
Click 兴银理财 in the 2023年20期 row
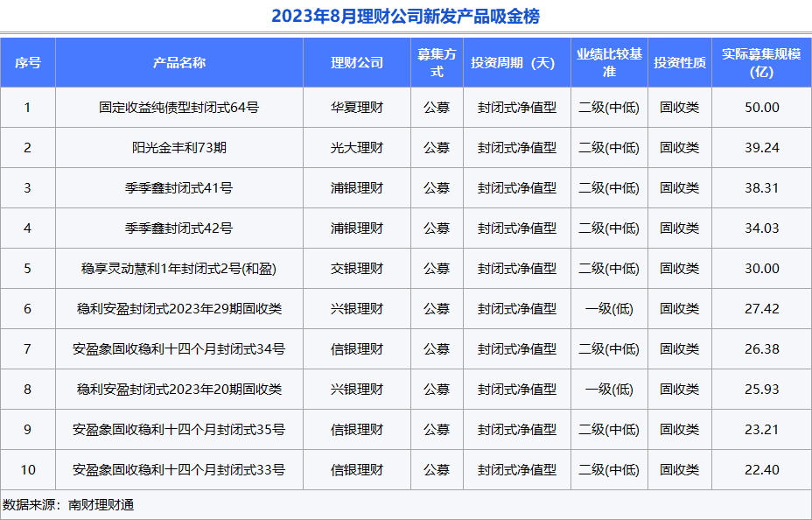[357, 389]
